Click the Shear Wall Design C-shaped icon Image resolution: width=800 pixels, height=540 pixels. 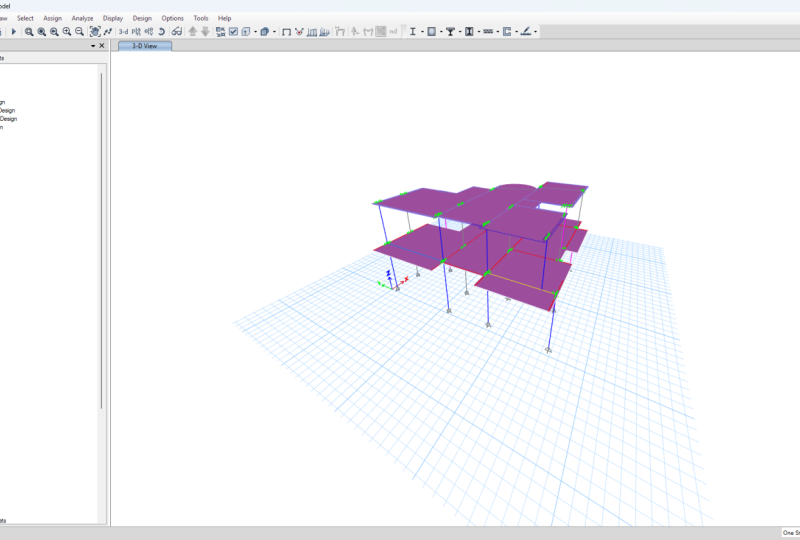click(507, 32)
